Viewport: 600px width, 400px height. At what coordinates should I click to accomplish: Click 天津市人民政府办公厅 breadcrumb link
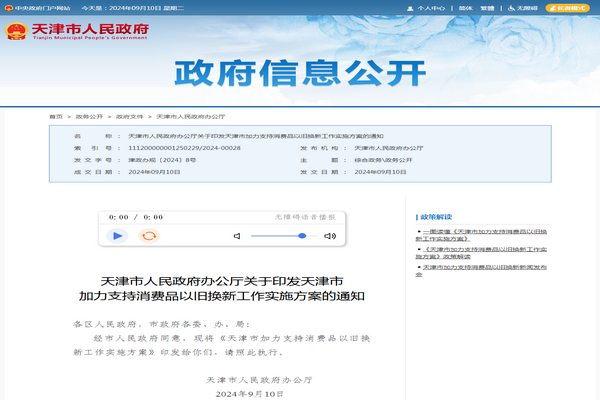point(187,116)
